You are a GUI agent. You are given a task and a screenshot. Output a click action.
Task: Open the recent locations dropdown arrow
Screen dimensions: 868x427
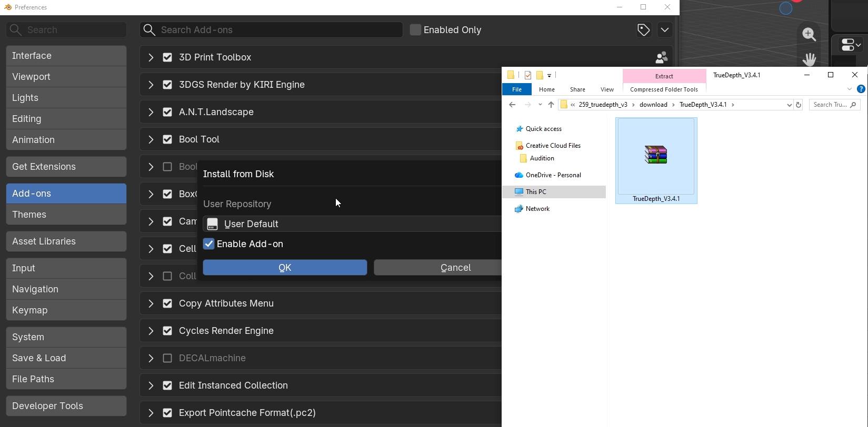click(x=540, y=105)
